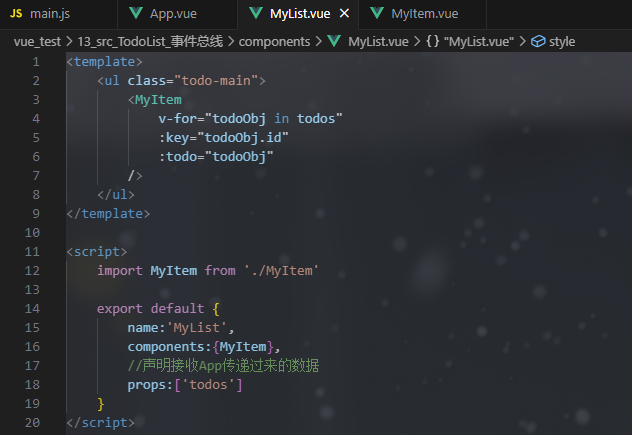Click "export default" on line 14
The height and width of the screenshot is (435, 632).
point(150,308)
